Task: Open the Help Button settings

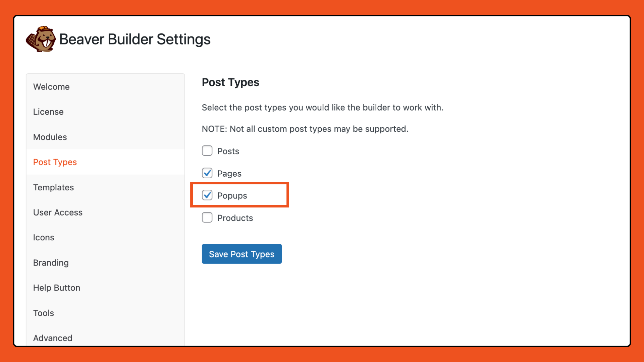Action: (57, 288)
